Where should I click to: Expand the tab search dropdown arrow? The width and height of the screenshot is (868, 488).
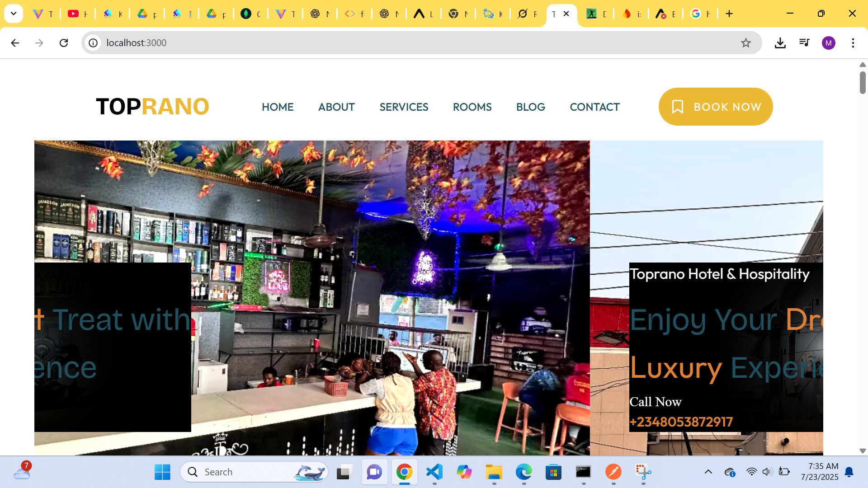(14, 14)
